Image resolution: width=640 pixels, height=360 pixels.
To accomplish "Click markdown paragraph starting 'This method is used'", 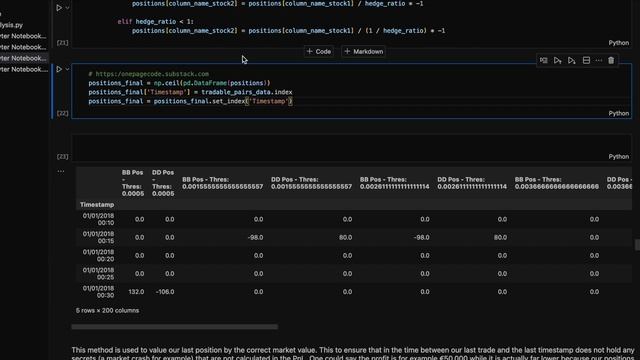I will (353, 353).
